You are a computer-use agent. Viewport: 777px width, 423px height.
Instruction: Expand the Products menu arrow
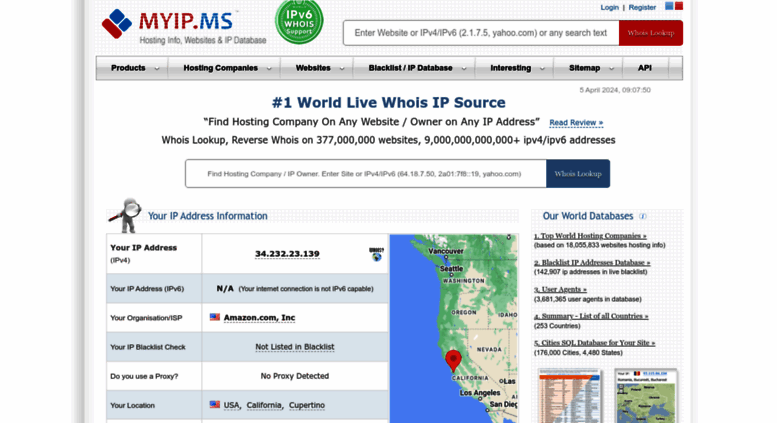point(157,69)
